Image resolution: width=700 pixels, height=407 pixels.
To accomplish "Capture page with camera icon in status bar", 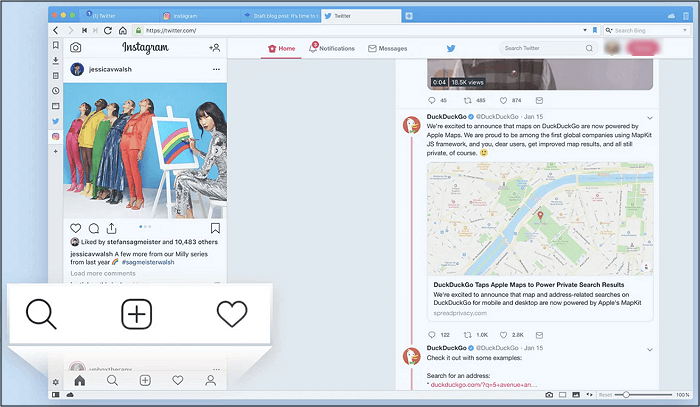I will coord(549,395).
